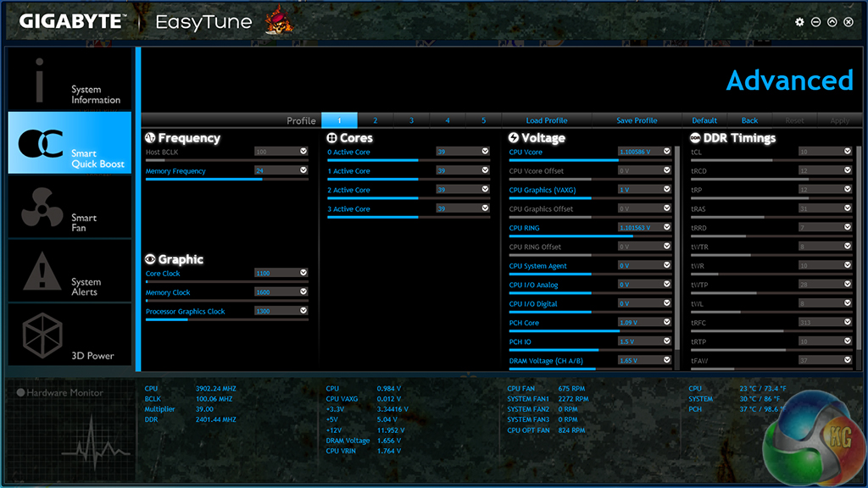Image resolution: width=868 pixels, height=488 pixels.
Task: Click the greyed Reset button
Action: click(794, 120)
